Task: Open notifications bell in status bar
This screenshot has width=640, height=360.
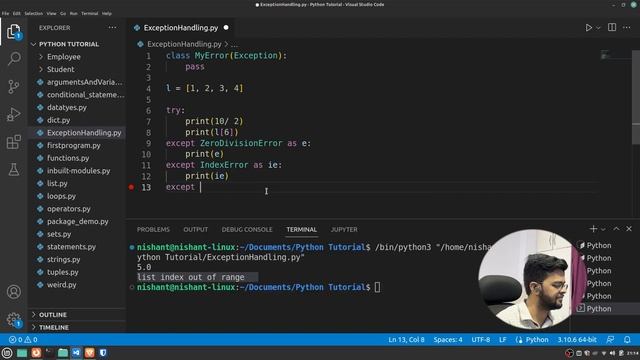Action: (627, 340)
